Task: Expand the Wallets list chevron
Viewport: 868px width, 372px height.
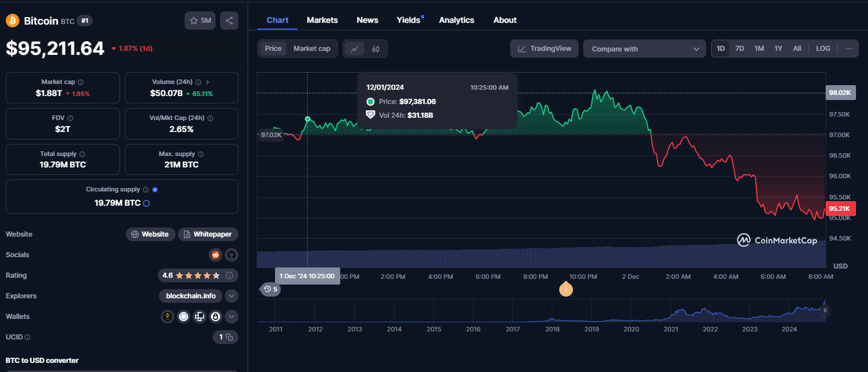Action: pyautogui.click(x=232, y=317)
